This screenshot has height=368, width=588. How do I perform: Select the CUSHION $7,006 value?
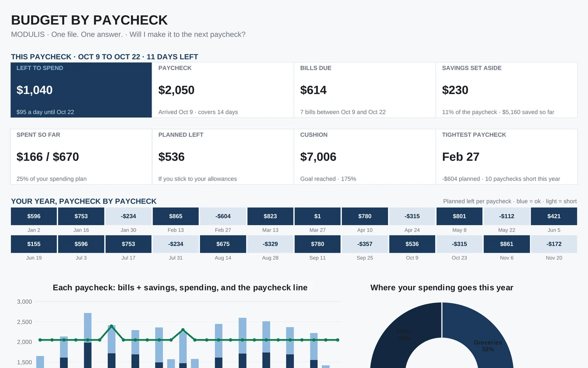318,157
